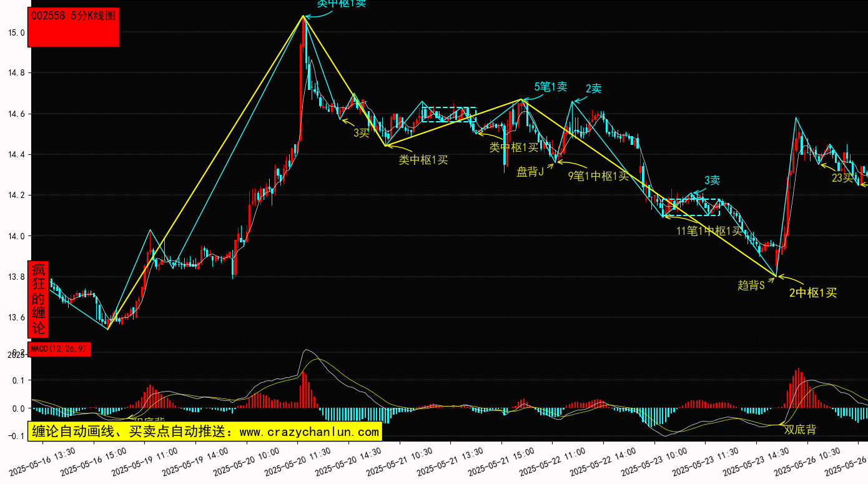Click the 2025-05-23 14:30 time label
868x484 pixels.
[x=756, y=461]
